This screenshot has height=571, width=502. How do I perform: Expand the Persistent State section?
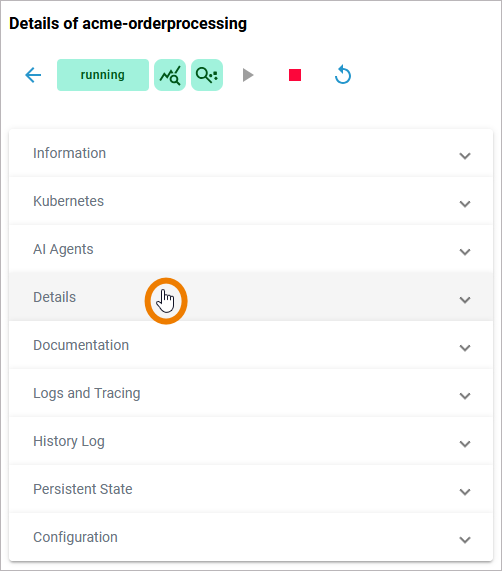(x=251, y=489)
